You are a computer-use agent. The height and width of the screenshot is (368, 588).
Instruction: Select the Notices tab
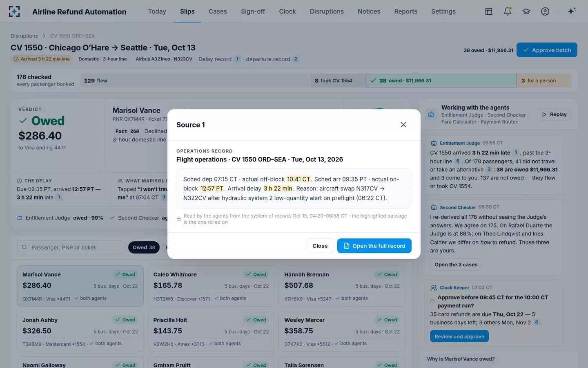tap(369, 11)
